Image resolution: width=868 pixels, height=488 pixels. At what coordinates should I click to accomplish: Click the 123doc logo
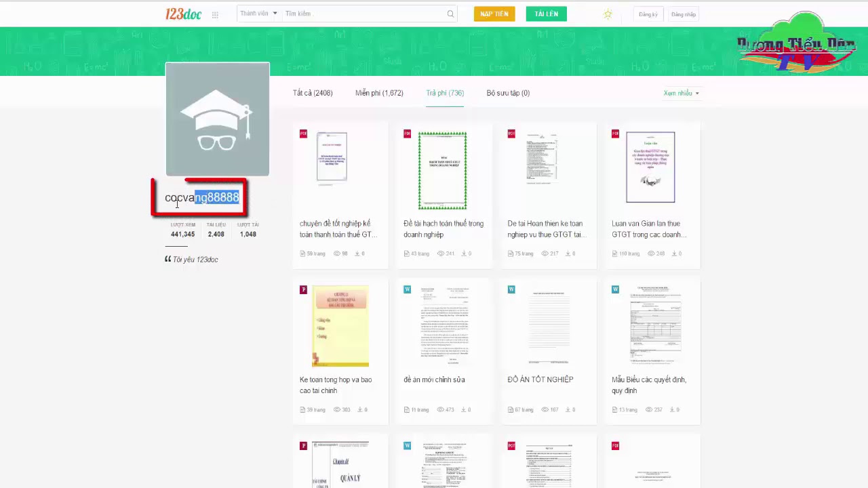pyautogui.click(x=183, y=14)
